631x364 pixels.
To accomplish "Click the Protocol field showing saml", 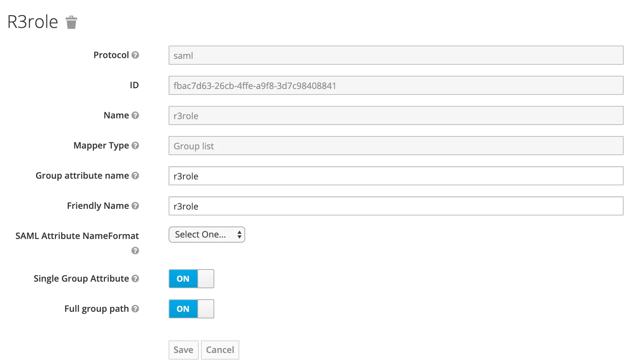I will point(396,55).
